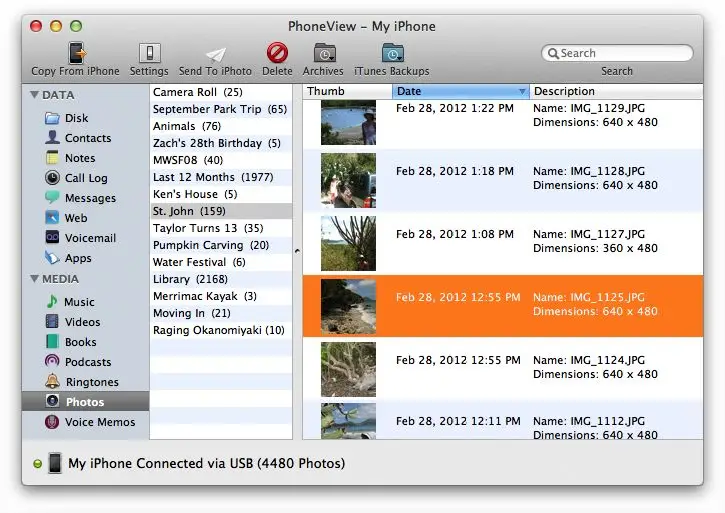The image size is (725, 513).
Task: Open the Animals (76) album
Action: coord(221,126)
